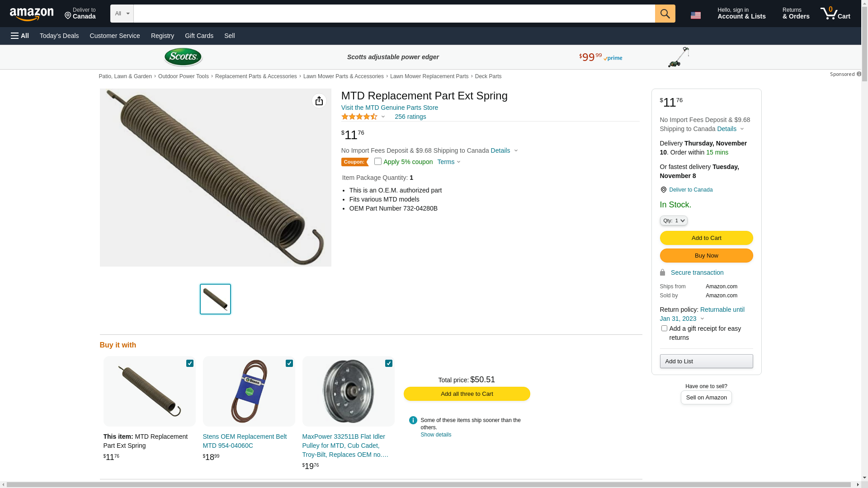Click the share icon on product image
The width and height of the screenshot is (868, 488).
pos(319,101)
